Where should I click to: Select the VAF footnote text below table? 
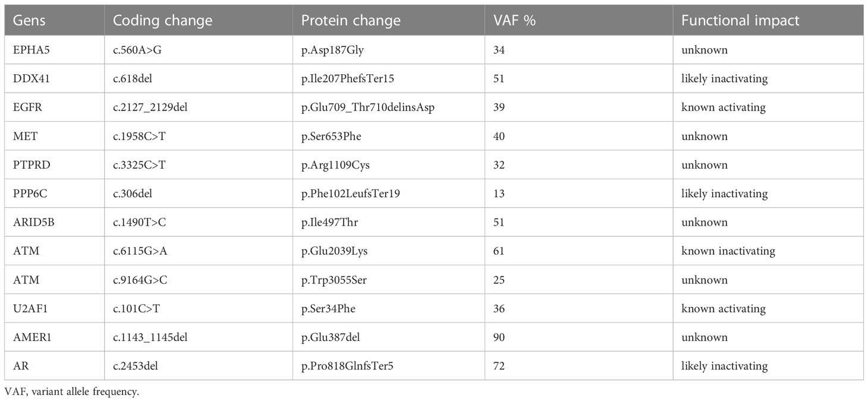click(x=71, y=392)
